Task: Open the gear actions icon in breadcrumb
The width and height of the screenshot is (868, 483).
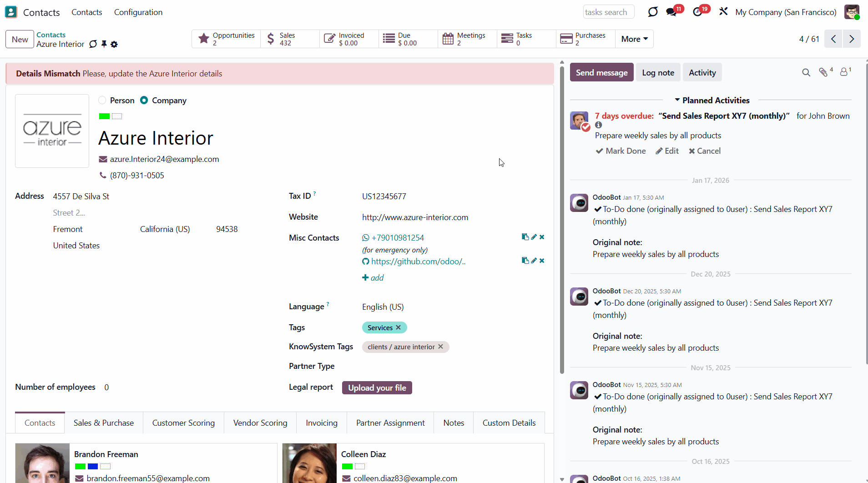Action: coord(114,44)
